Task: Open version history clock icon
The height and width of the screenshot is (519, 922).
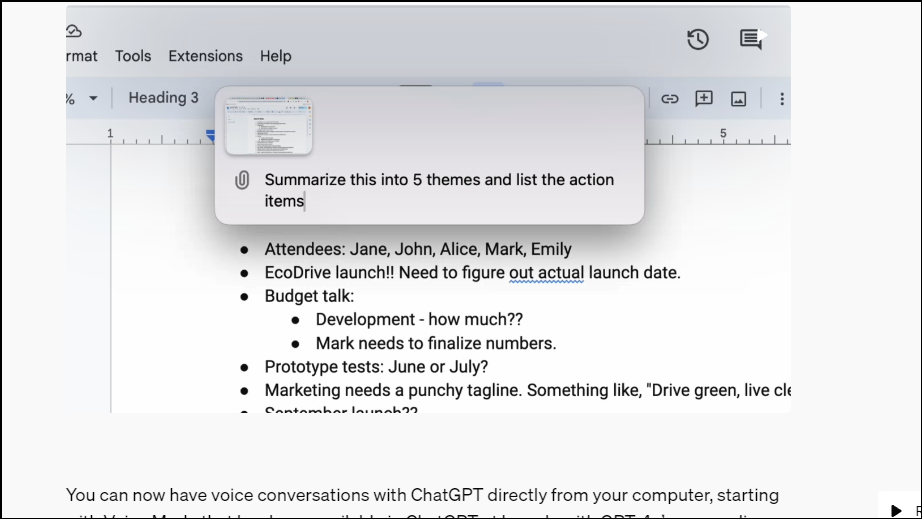Action: click(697, 39)
